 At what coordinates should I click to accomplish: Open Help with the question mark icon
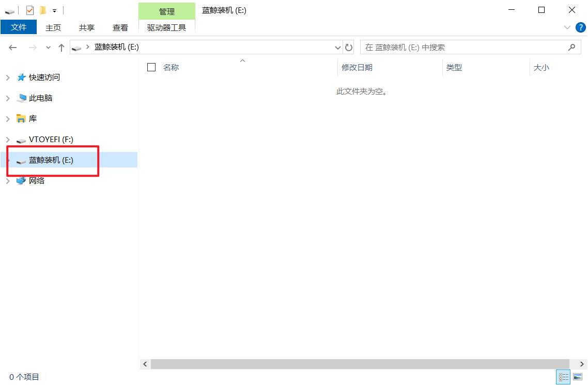point(580,27)
